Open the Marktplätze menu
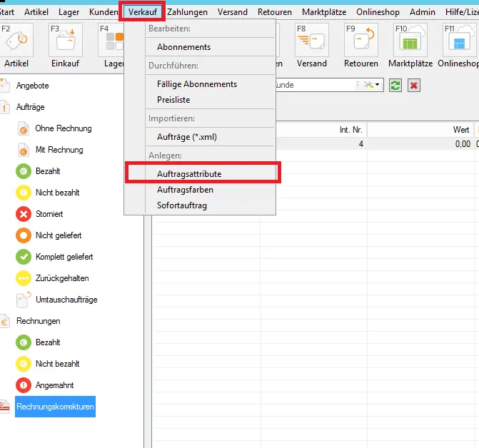Screen dimensions: 479x448 tap(324, 12)
